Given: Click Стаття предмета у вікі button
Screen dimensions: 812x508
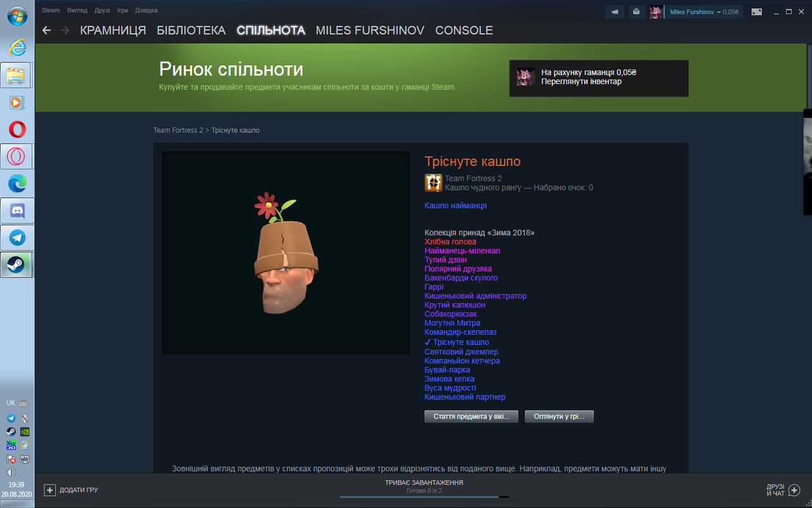Looking at the screenshot, I should click(471, 417).
